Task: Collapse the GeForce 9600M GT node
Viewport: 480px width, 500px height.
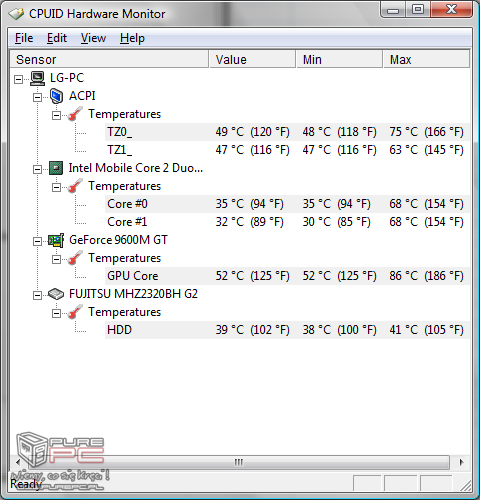Action: [37, 241]
